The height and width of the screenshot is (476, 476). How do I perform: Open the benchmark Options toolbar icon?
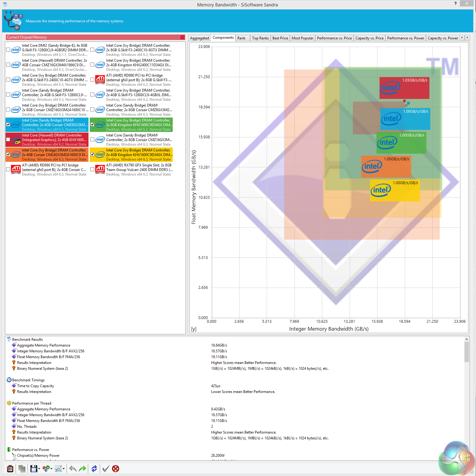pos(10,468)
